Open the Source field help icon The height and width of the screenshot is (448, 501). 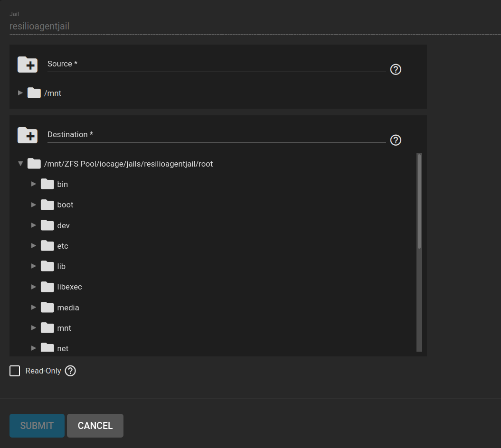396,70
